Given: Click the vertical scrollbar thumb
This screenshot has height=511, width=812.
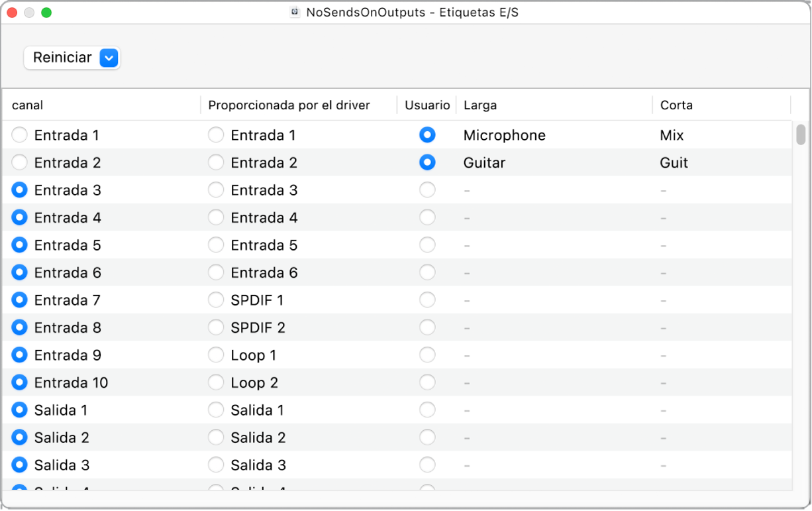Looking at the screenshot, I should click(801, 135).
